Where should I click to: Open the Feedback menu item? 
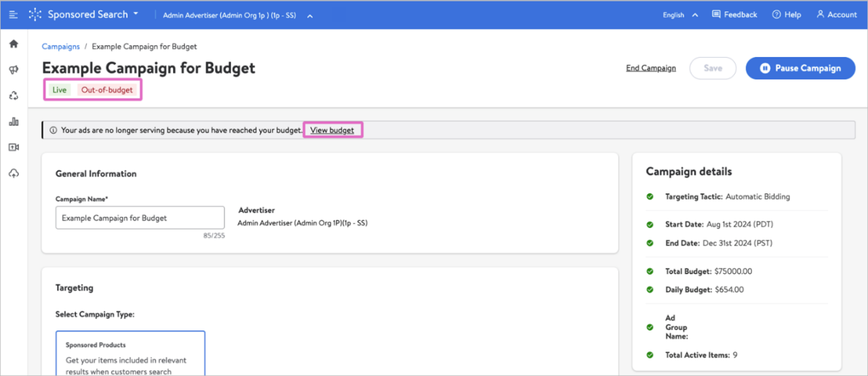(x=734, y=14)
